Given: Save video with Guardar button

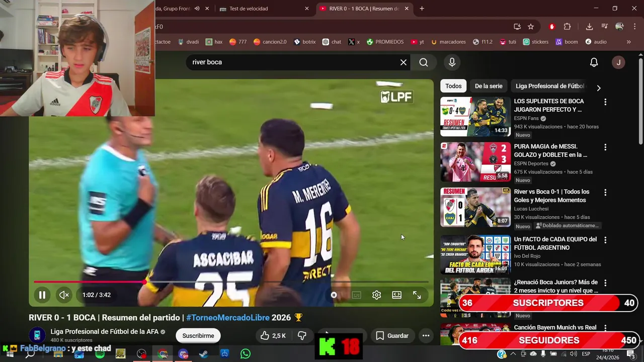Looking at the screenshot, I should [x=392, y=336].
